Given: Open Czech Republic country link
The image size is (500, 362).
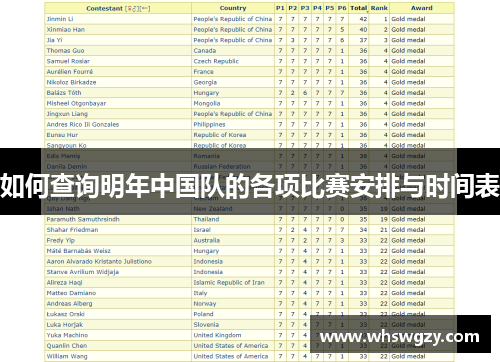Looking at the screenshot, I should click(216, 61).
